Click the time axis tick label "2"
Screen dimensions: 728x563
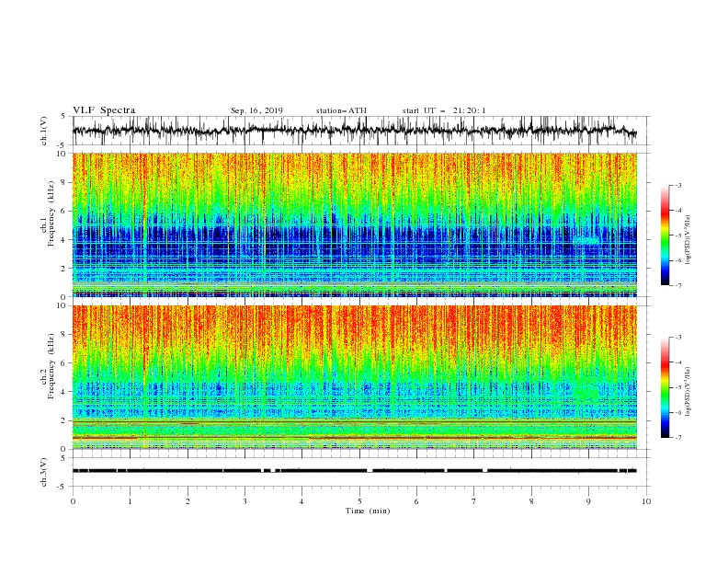(188, 501)
